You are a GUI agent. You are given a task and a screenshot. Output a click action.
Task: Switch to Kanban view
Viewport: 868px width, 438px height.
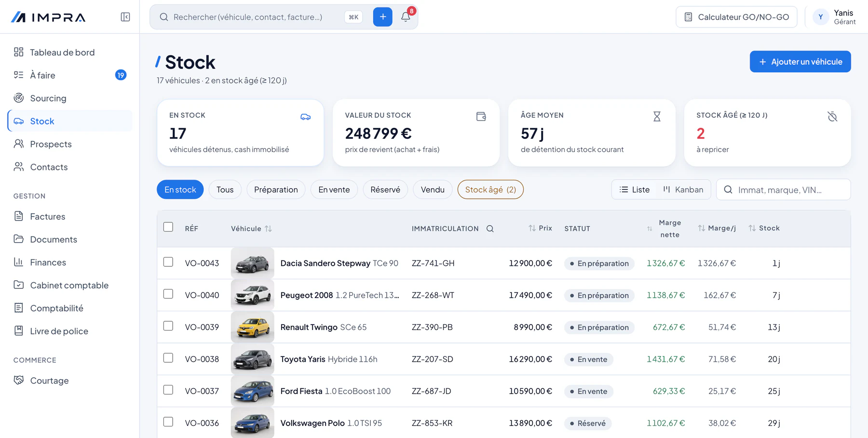coord(683,190)
